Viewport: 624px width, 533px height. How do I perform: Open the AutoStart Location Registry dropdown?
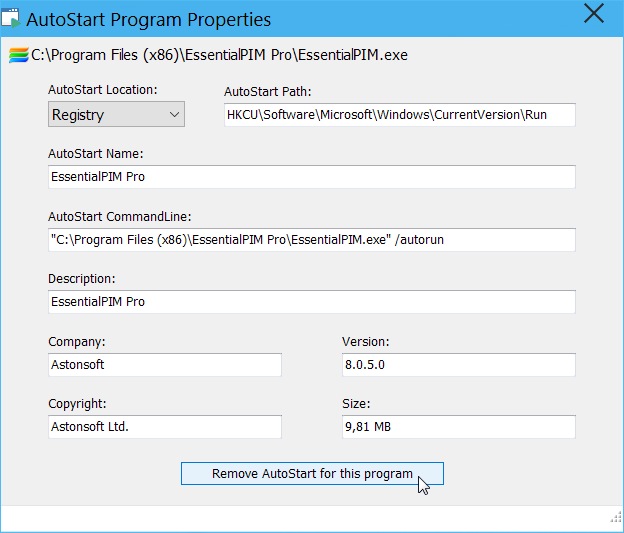point(116,114)
